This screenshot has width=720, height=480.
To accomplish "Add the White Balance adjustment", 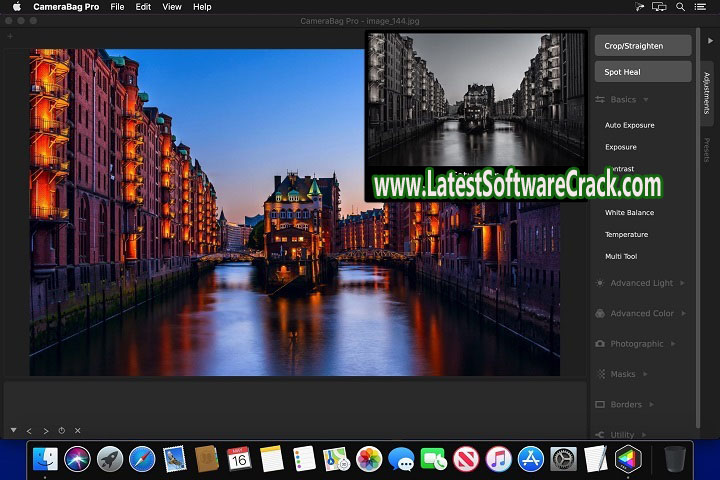I will click(630, 213).
